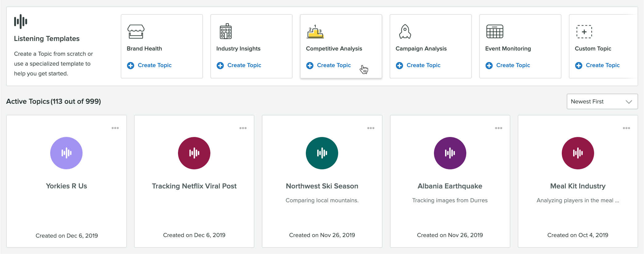Click 'Analyzing players in the meal ...' text
The image size is (644, 254).
click(578, 200)
